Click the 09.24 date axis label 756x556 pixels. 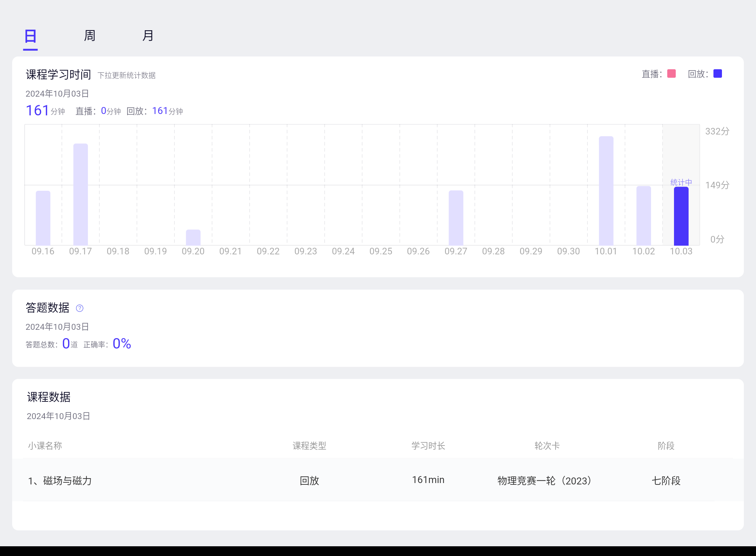click(x=343, y=251)
